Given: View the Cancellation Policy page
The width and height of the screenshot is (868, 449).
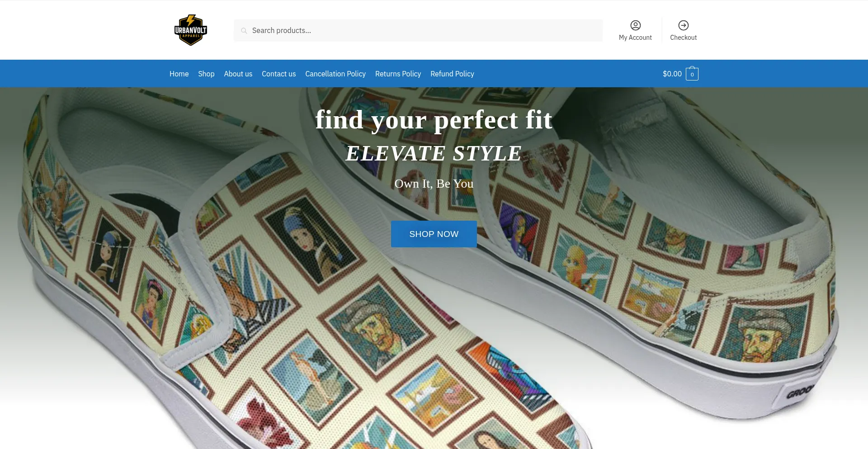Looking at the screenshot, I should tap(335, 74).
